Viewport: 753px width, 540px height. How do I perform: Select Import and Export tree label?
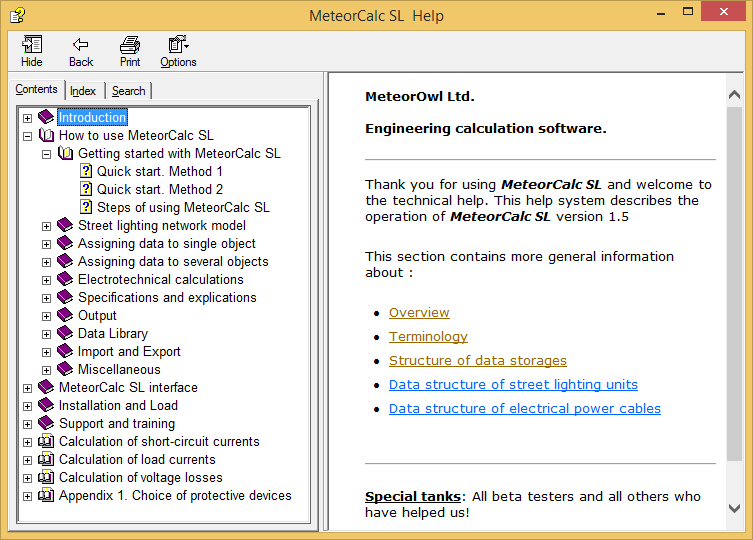(129, 351)
